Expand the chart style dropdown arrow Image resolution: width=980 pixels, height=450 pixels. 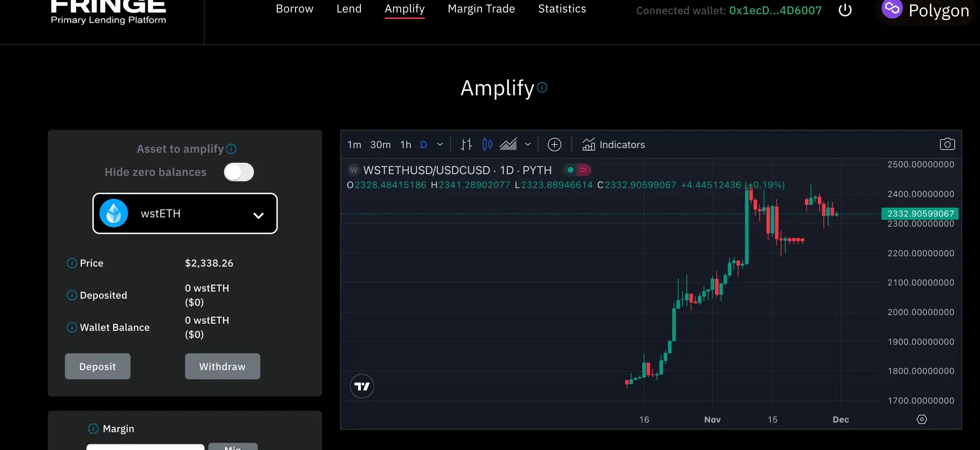(528, 145)
